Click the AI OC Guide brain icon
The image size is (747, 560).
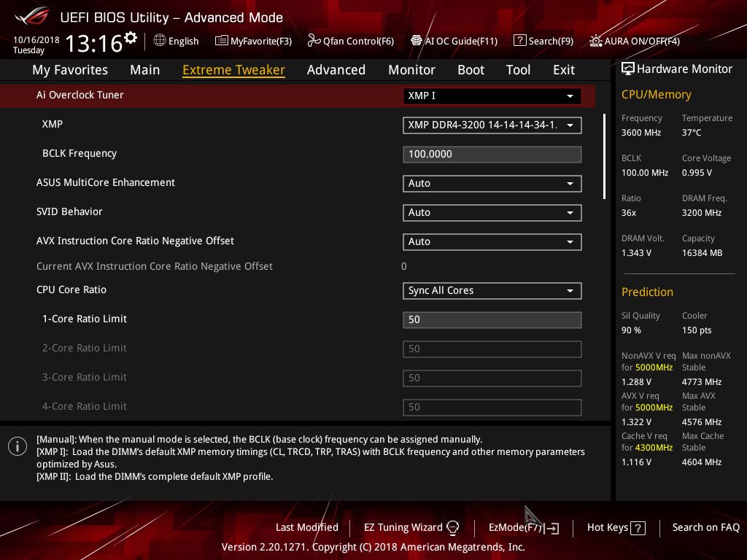[417, 41]
